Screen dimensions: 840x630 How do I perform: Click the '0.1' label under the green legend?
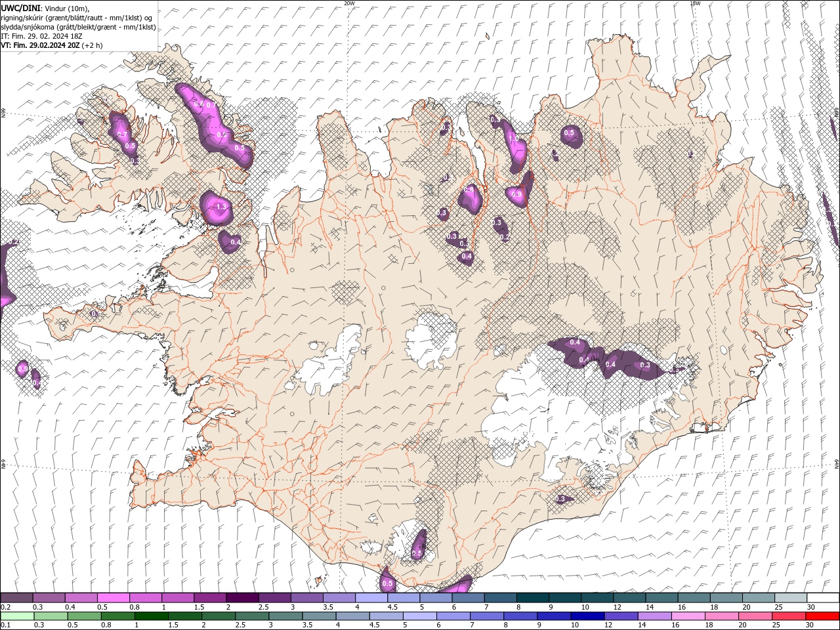pos(5,625)
